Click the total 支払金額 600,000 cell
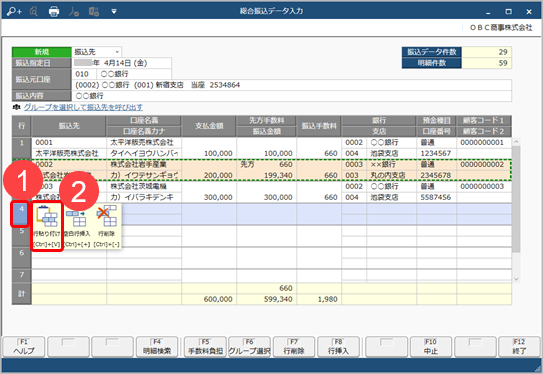 click(209, 299)
